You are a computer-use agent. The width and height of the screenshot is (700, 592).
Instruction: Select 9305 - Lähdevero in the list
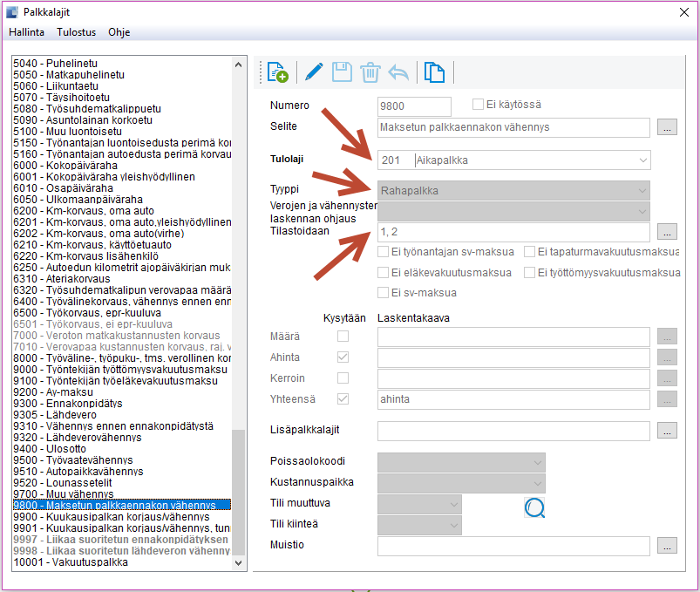[x=122, y=415]
